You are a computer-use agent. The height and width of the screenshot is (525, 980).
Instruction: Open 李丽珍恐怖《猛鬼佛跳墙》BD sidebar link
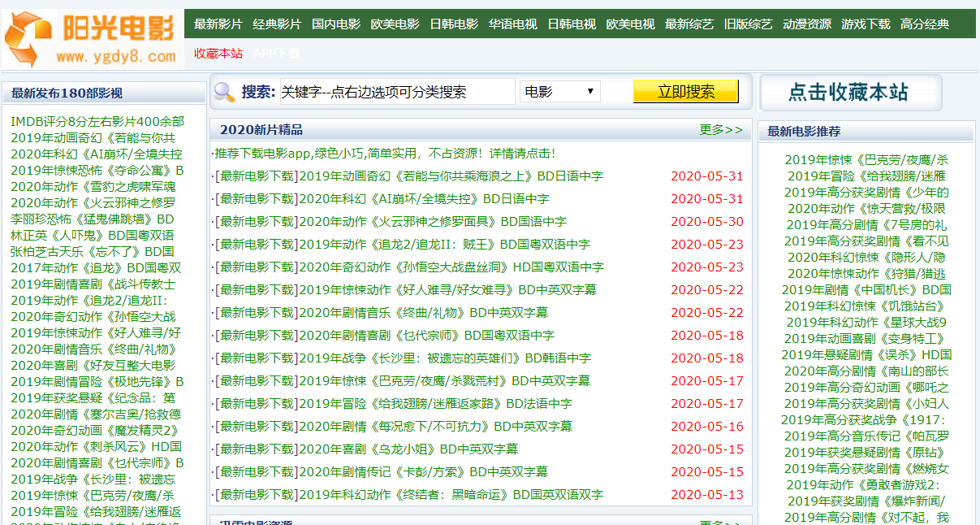tap(93, 219)
